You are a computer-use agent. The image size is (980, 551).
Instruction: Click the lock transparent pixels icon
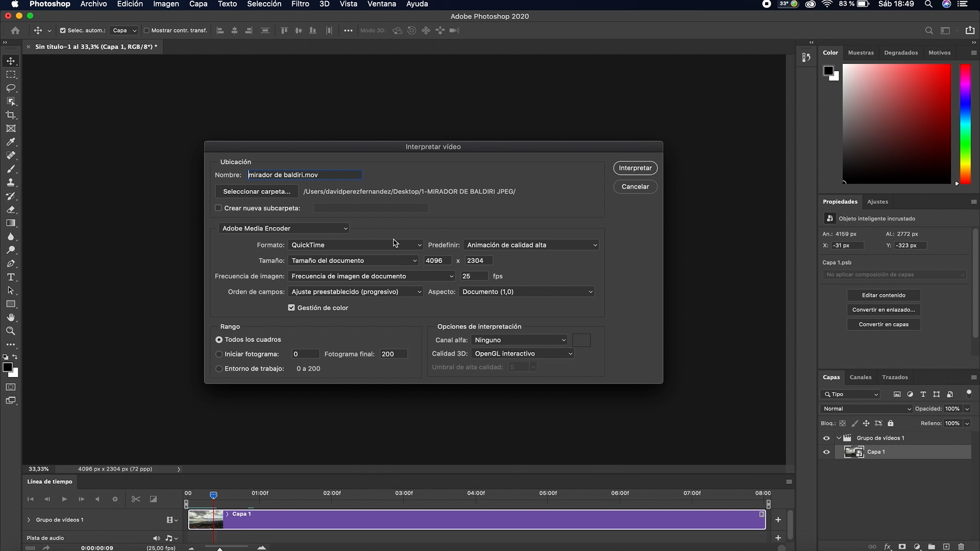[x=843, y=423]
